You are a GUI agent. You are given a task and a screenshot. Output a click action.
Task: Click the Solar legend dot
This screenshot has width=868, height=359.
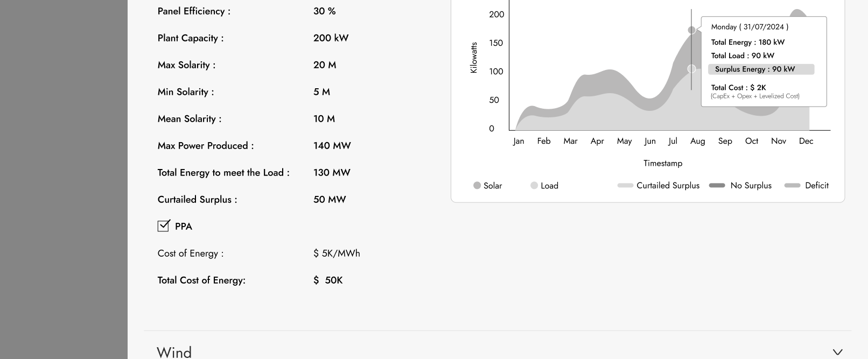477,185
